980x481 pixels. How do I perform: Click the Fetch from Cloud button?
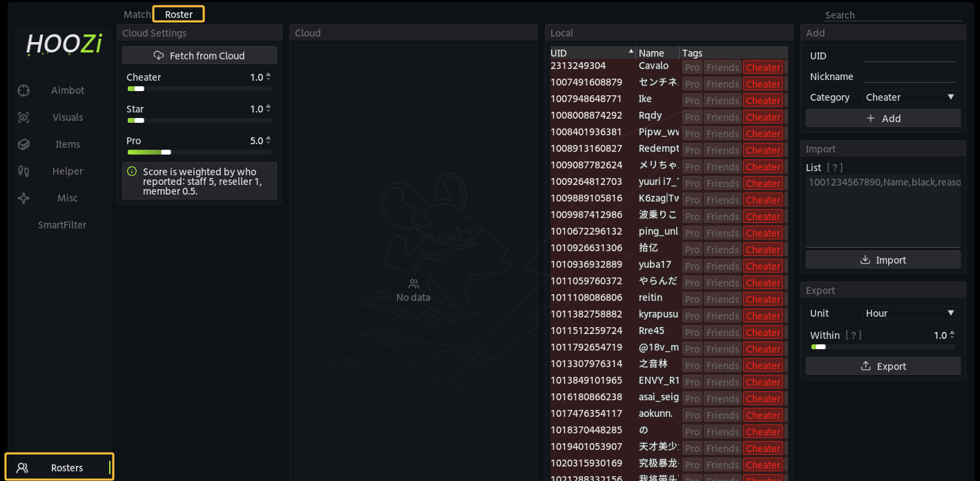[x=200, y=55]
